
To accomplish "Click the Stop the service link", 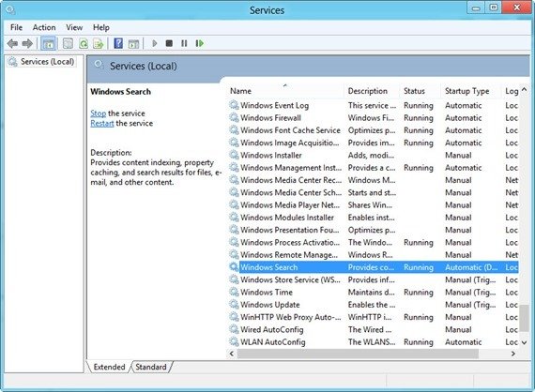I will (99, 113).
